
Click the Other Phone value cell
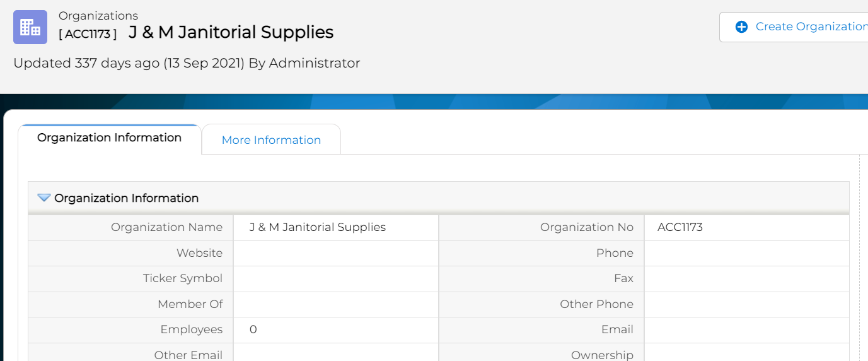746,304
